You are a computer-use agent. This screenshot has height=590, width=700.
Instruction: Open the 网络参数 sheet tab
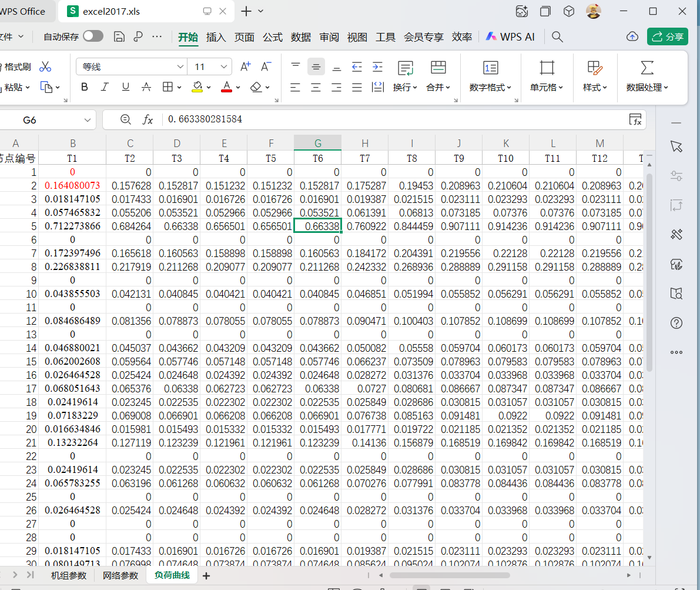pyautogui.click(x=120, y=575)
